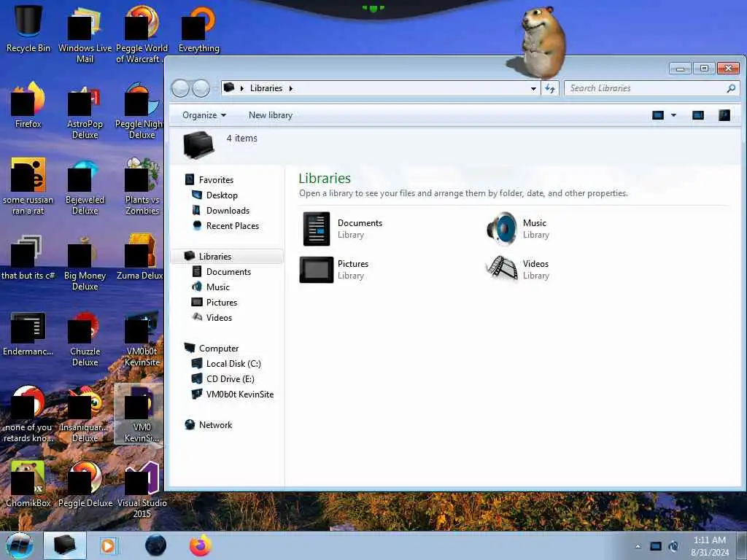Open Windows Live Mail desktop shortcut
The height and width of the screenshot is (560, 747).
[x=85, y=34]
